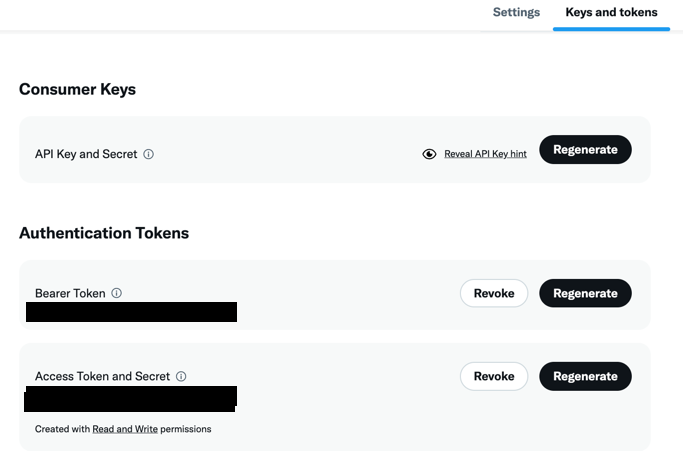Click the Bearer Token label text
This screenshot has width=683, height=451.
pos(70,293)
